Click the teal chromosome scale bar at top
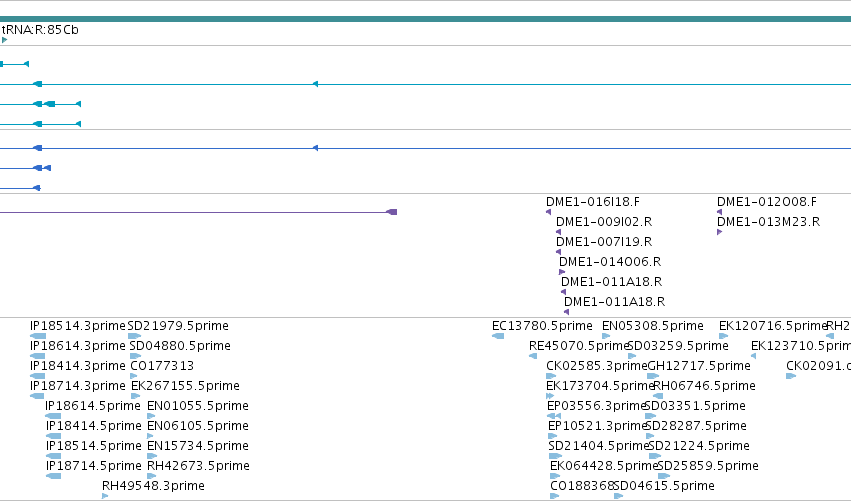851x501 pixels. click(426, 19)
